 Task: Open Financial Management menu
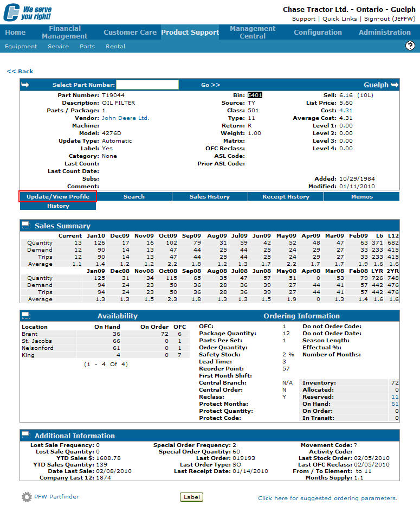[x=64, y=32]
